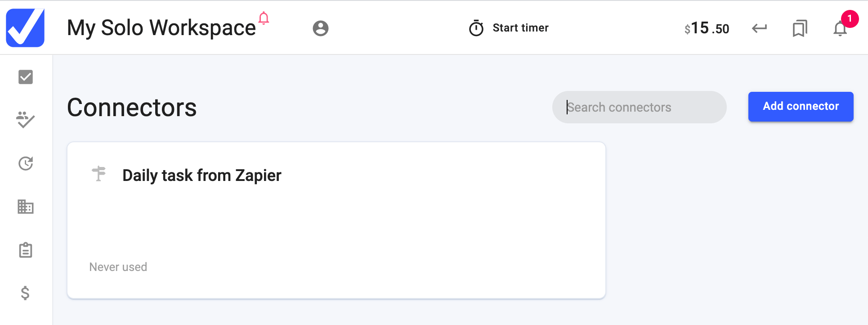Open the bookmarks icon in header
The height and width of the screenshot is (325, 868).
tap(800, 28)
